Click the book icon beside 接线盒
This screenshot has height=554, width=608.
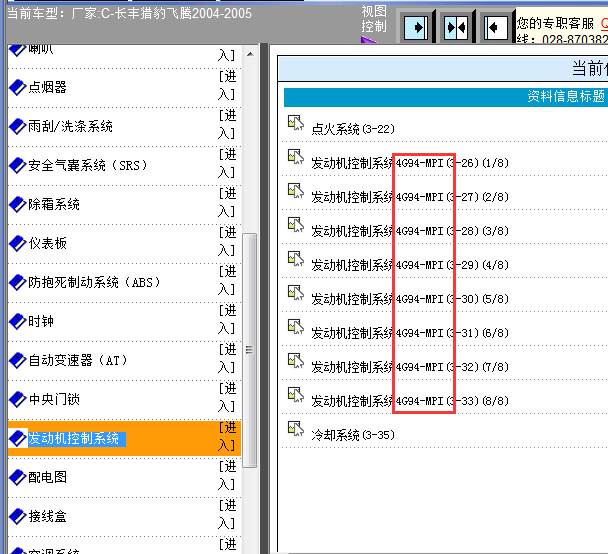(17, 516)
